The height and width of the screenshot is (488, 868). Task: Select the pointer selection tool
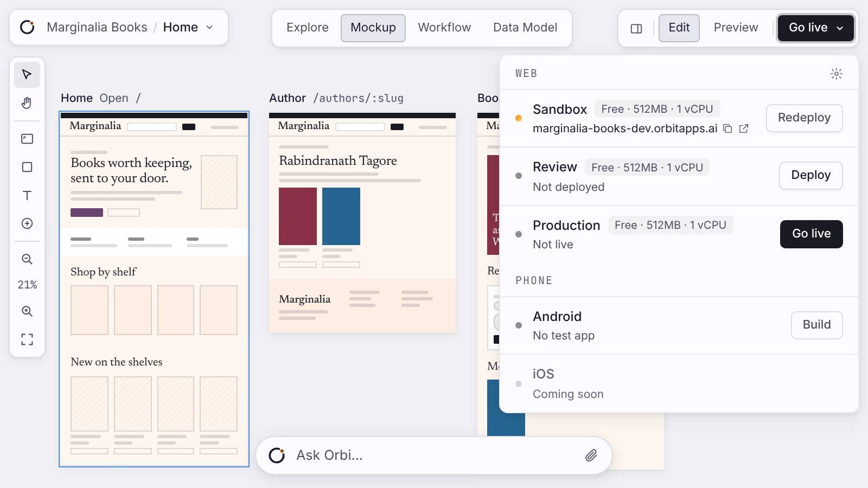[x=27, y=75]
